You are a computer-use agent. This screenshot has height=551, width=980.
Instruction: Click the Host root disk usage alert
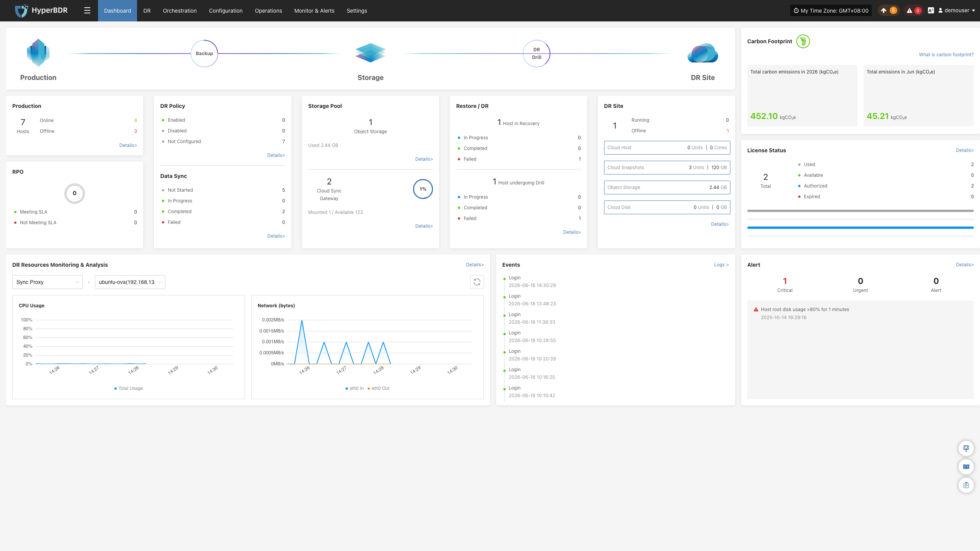805,310
